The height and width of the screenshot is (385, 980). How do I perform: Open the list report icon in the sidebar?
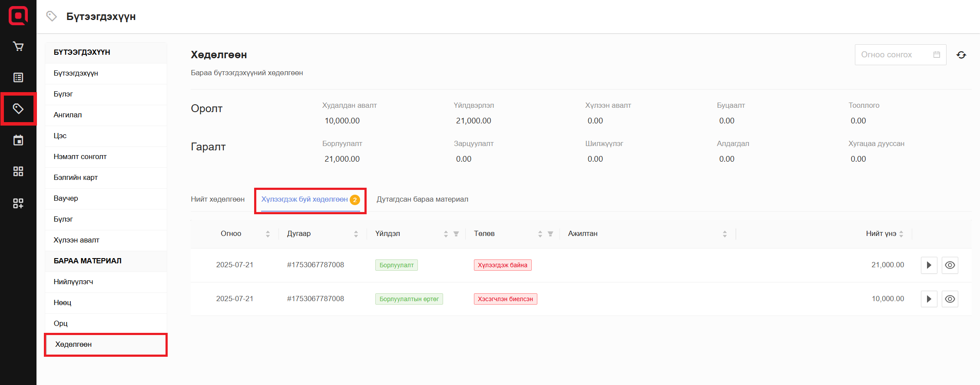(18, 78)
